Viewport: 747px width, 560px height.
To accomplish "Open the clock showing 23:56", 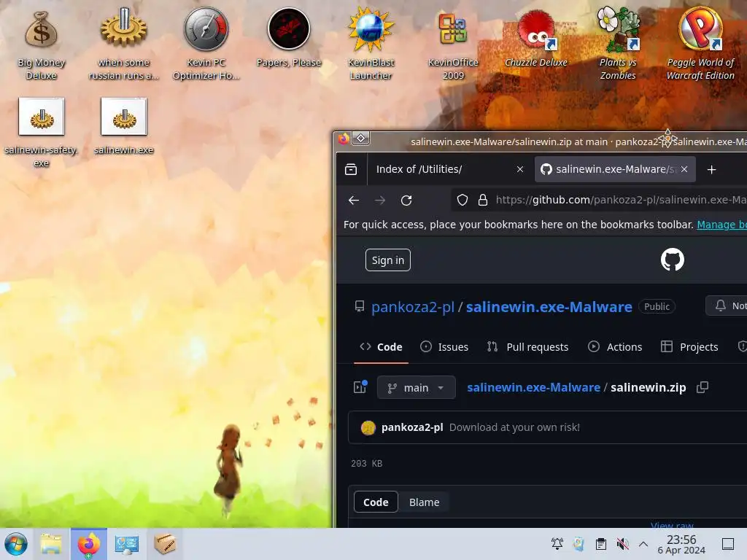I will [681, 544].
